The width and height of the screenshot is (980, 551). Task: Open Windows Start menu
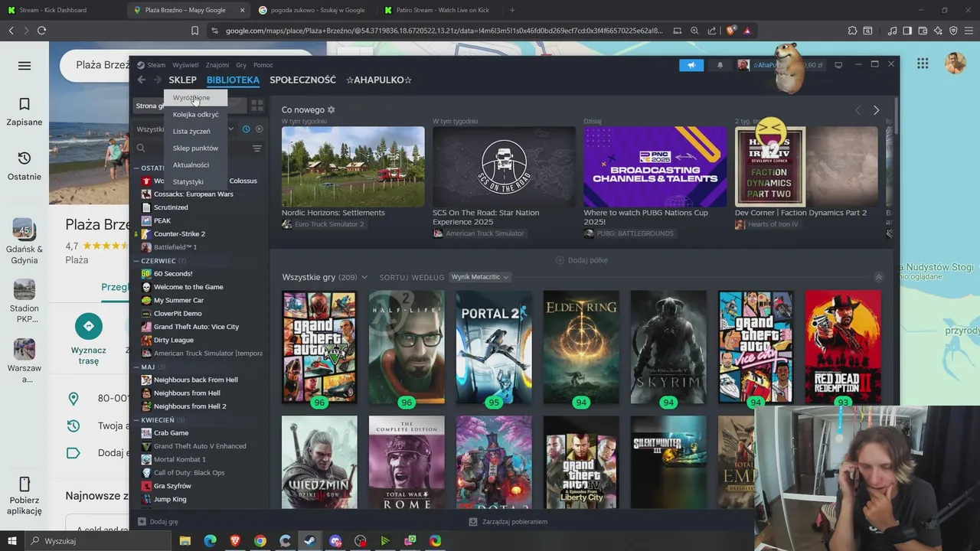coord(11,541)
